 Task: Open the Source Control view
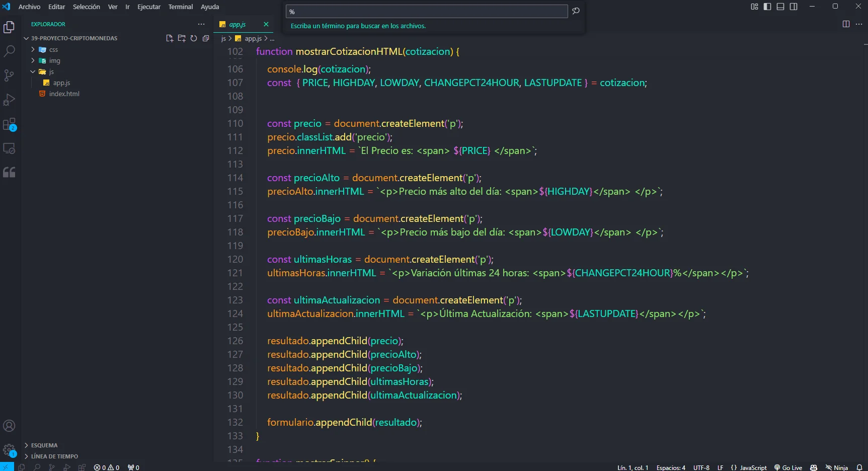[9, 75]
